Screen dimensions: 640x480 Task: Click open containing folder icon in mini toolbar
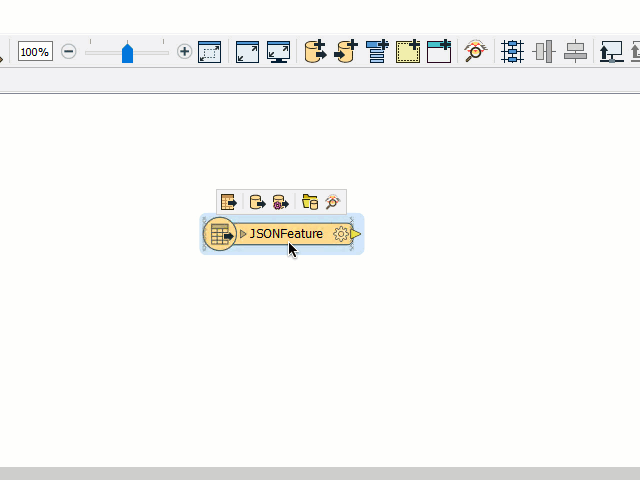[310, 202]
